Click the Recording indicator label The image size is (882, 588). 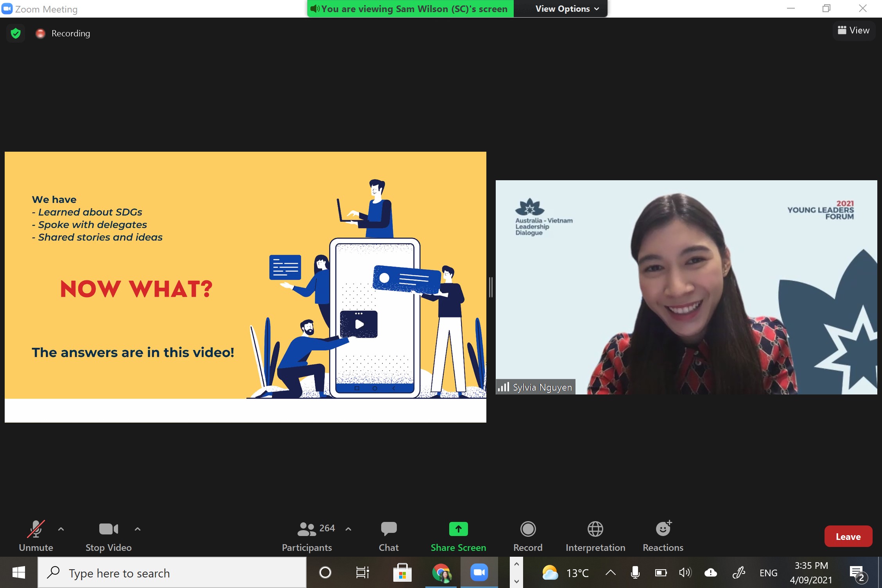70,34
